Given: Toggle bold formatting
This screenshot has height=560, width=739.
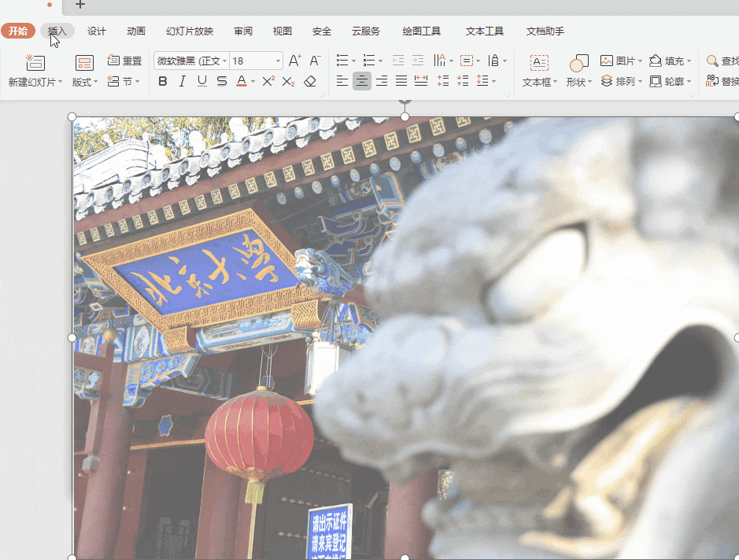Looking at the screenshot, I should pyautogui.click(x=163, y=81).
